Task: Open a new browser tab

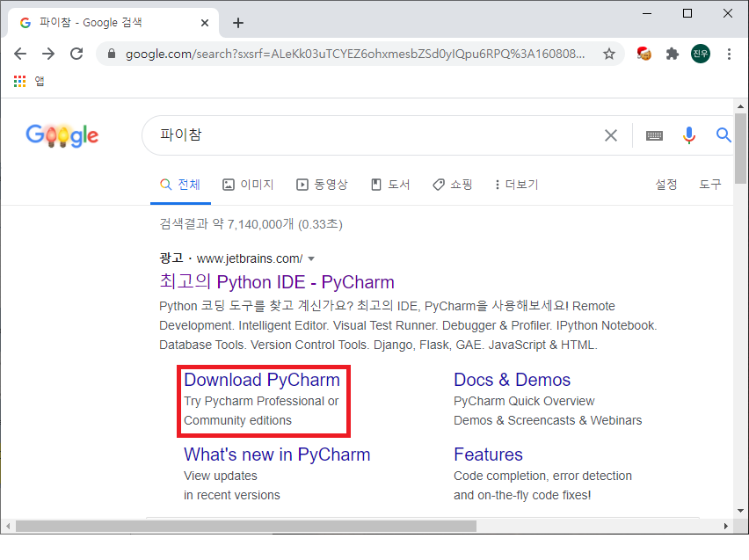Action: point(238,23)
